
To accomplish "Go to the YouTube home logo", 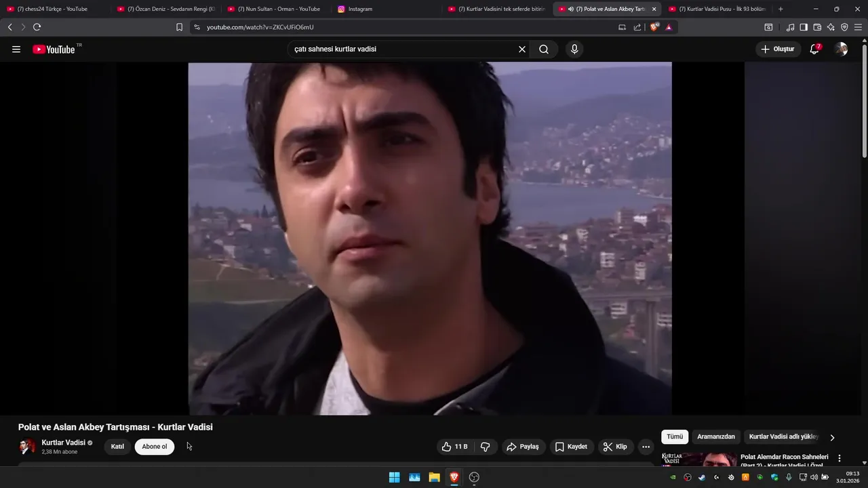I will tap(54, 49).
